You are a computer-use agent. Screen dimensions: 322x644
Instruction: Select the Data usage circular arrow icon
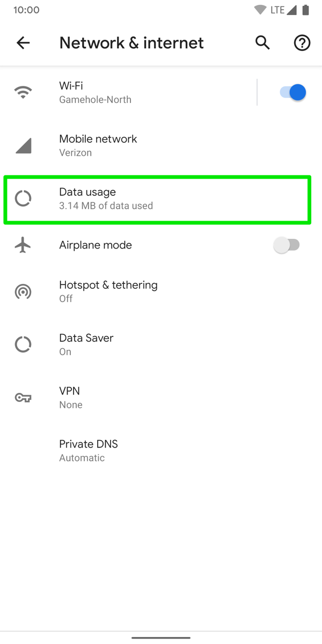tap(23, 198)
